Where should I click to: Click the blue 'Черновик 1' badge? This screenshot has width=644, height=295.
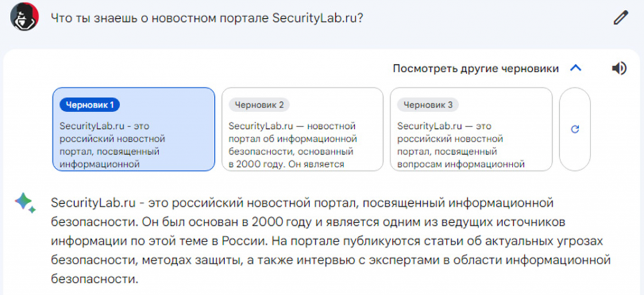click(89, 104)
